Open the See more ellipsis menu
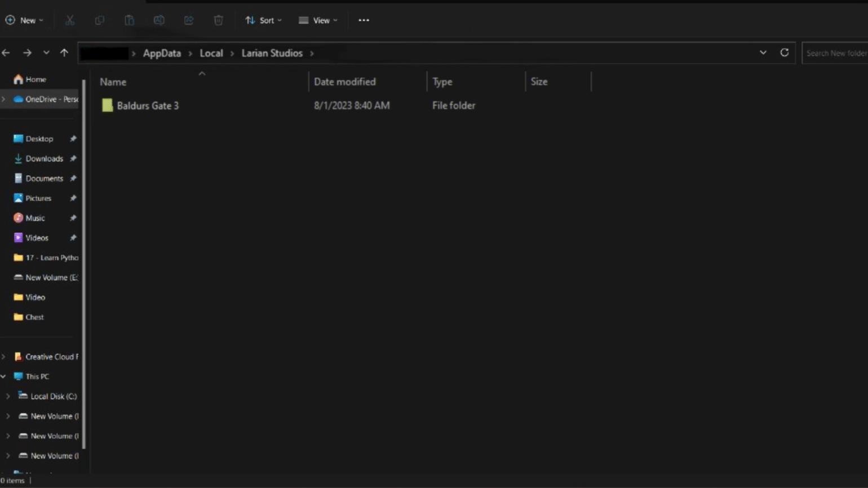 (x=364, y=20)
